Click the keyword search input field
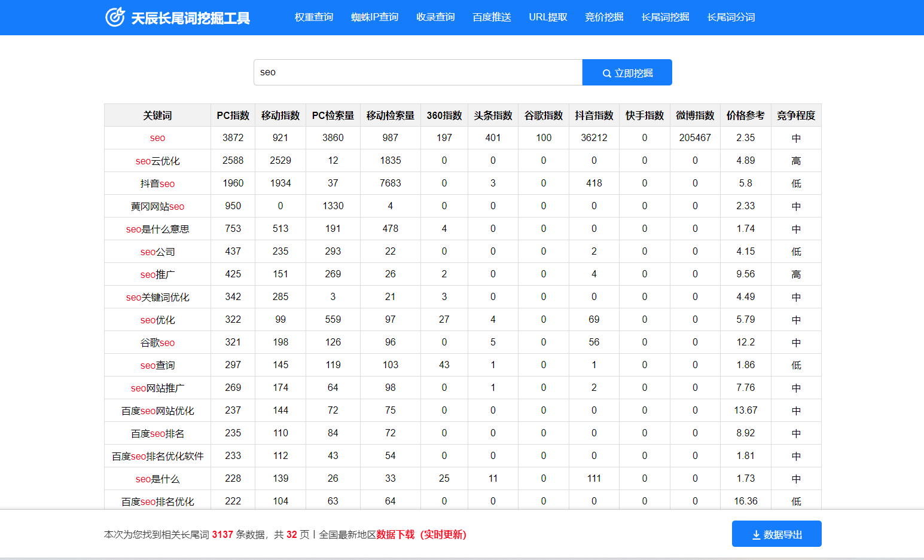The height and width of the screenshot is (560, 924). coord(418,72)
